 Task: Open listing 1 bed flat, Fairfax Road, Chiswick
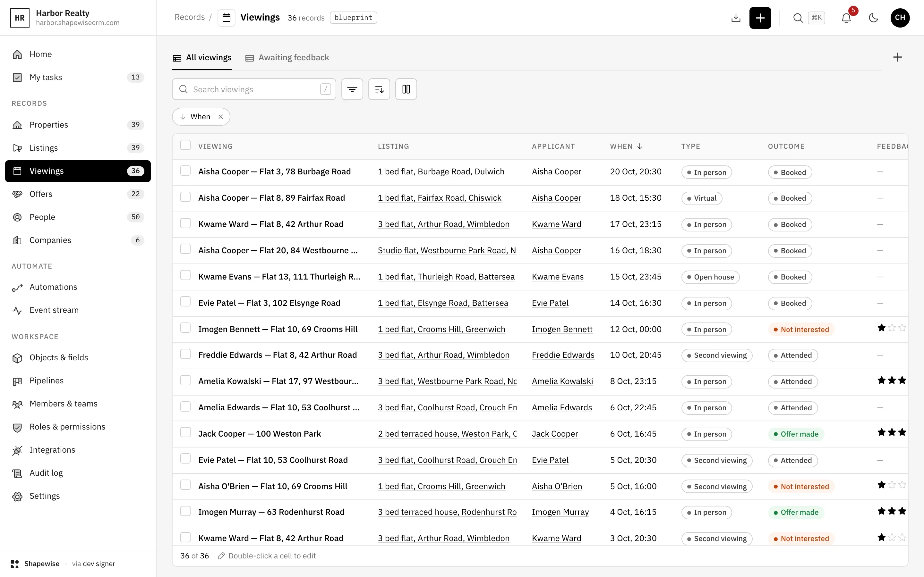click(440, 198)
